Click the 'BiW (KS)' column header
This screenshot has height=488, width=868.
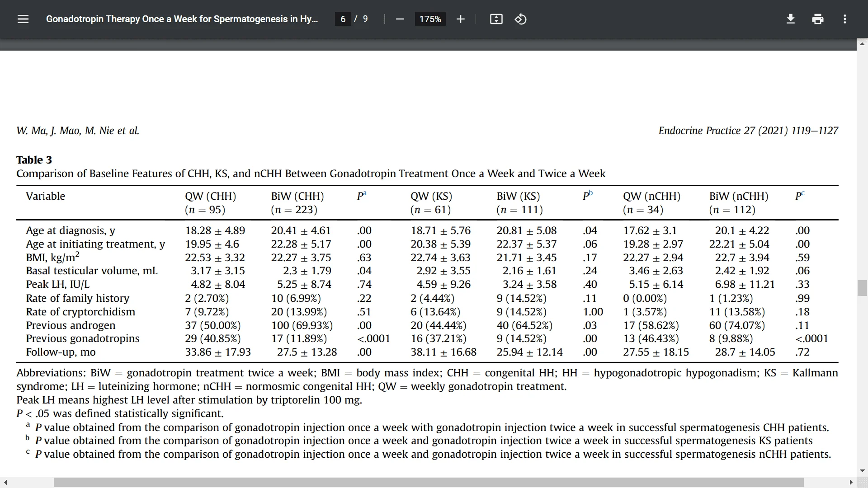[x=518, y=196]
